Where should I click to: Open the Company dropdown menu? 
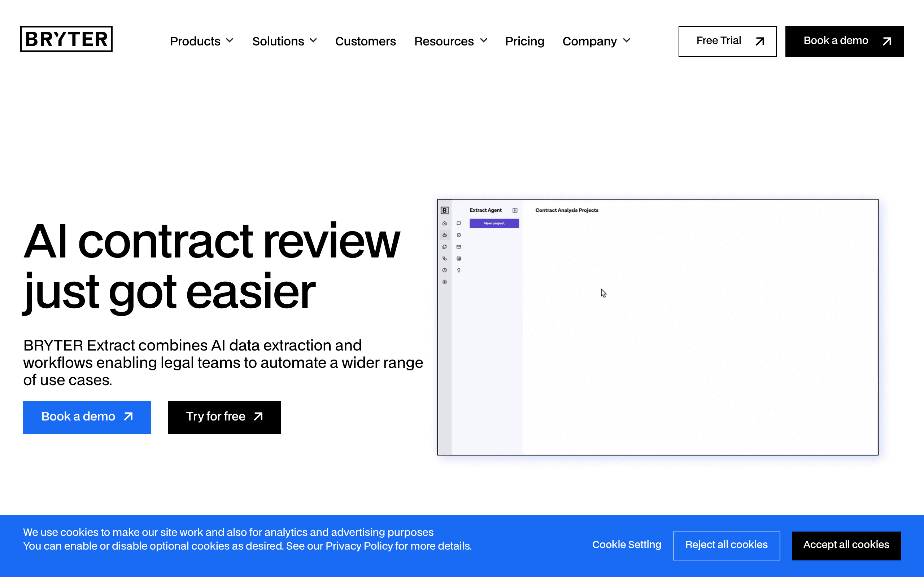(x=596, y=41)
